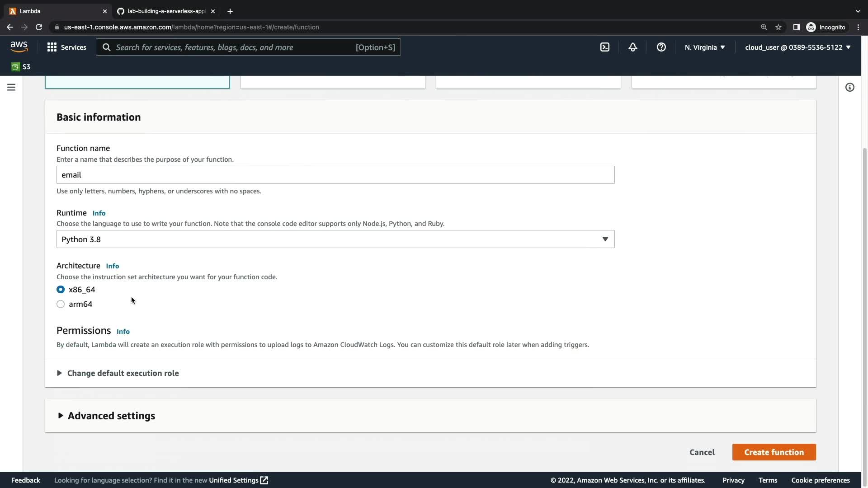
Task: Open the help question mark icon
Action: pos(661,47)
